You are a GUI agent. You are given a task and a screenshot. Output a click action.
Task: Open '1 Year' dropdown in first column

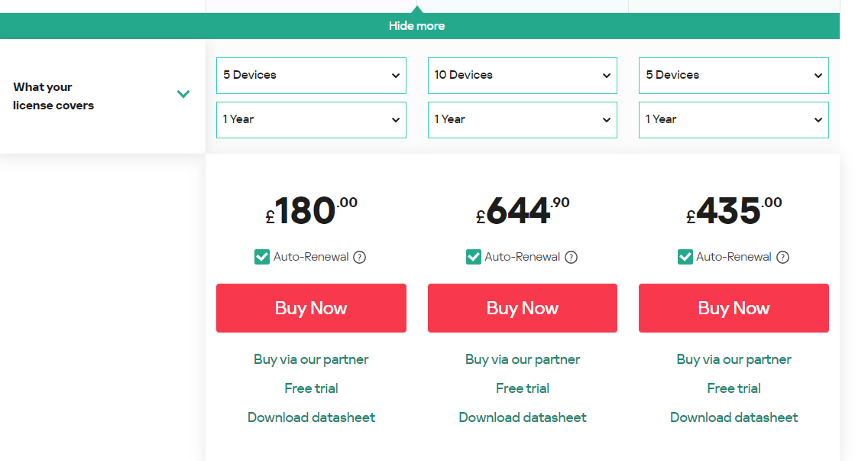311,120
